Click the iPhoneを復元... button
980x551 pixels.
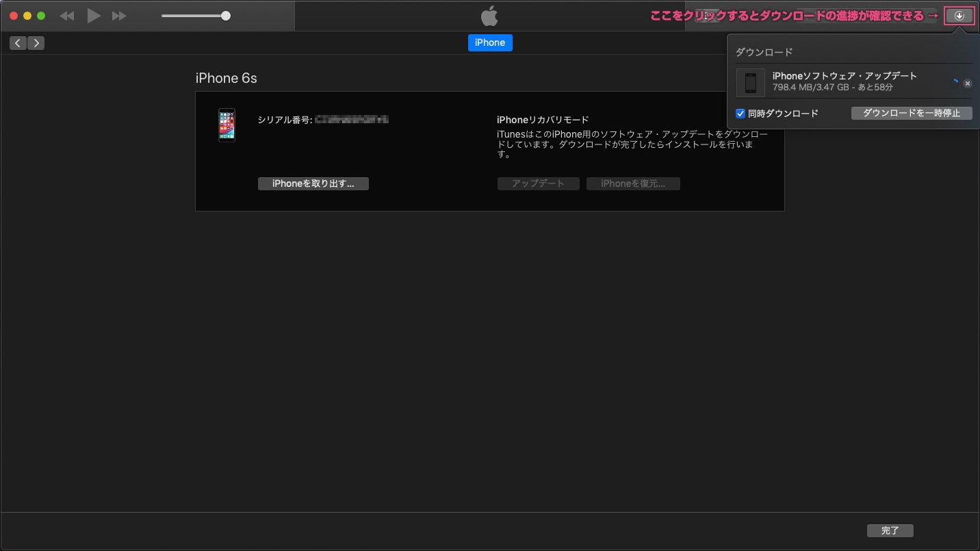(633, 183)
